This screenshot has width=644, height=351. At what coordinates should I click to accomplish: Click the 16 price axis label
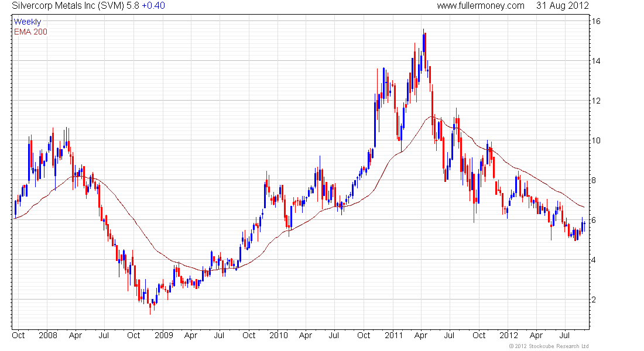coord(595,21)
